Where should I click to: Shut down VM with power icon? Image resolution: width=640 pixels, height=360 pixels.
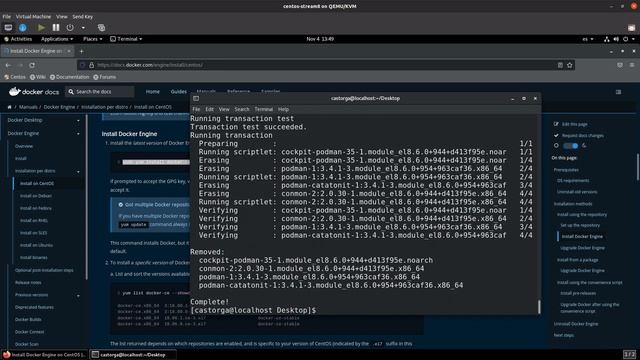70,27
